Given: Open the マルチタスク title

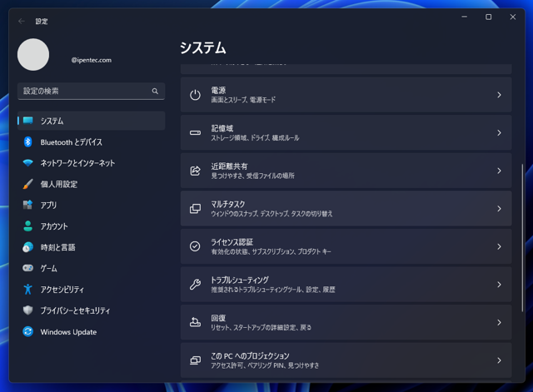Looking at the screenshot, I should tap(227, 204).
